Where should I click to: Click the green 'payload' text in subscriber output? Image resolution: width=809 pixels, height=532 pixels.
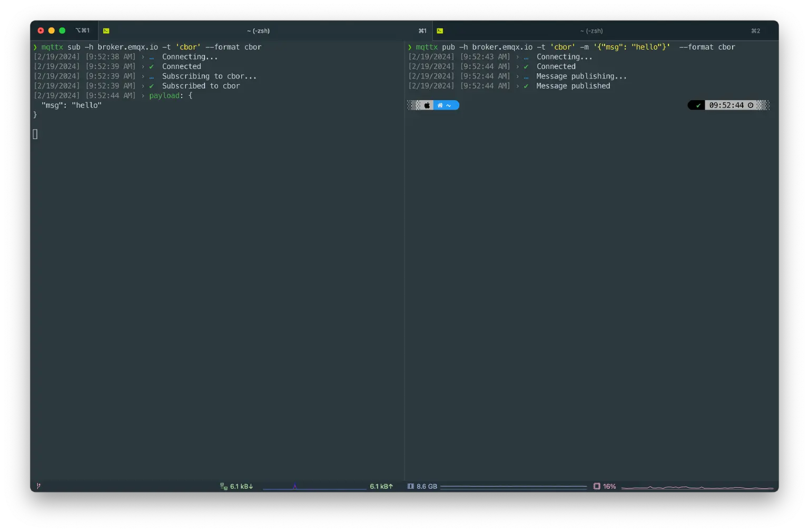point(164,96)
